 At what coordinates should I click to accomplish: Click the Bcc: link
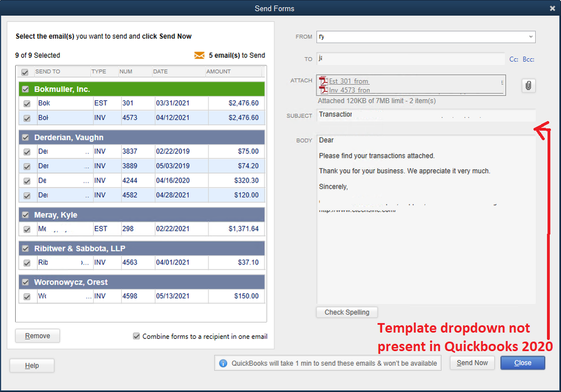click(x=528, y=60)
